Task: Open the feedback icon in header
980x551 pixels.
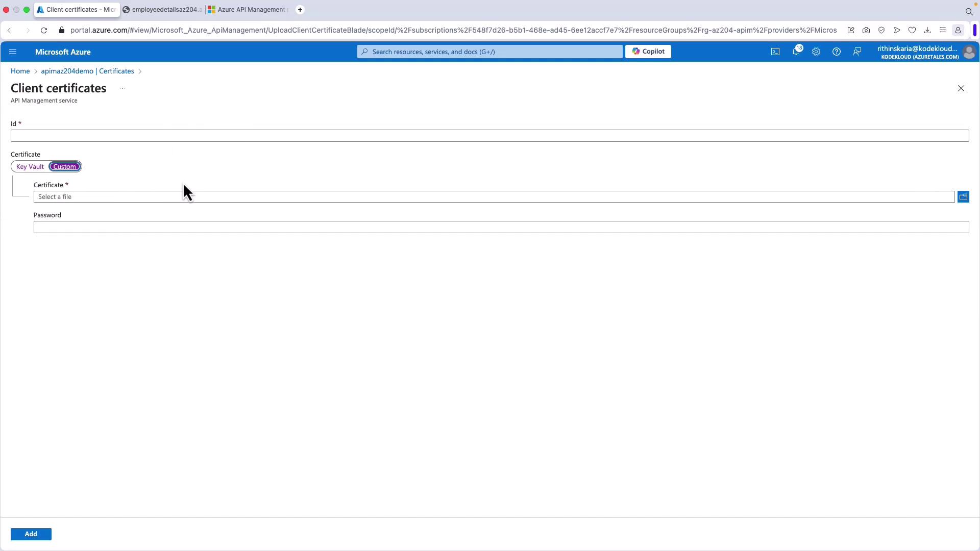Action: (x=857, y=52)
